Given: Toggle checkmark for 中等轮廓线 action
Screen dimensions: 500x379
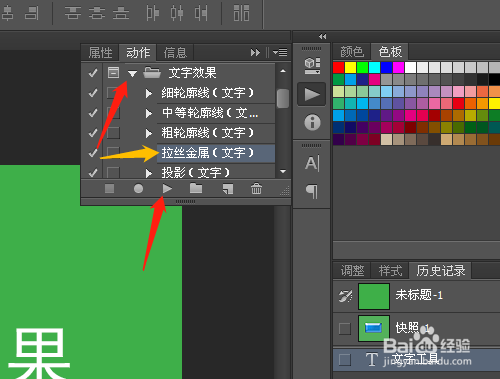Looking at the screenshot, I should click(x=93, y=113).
